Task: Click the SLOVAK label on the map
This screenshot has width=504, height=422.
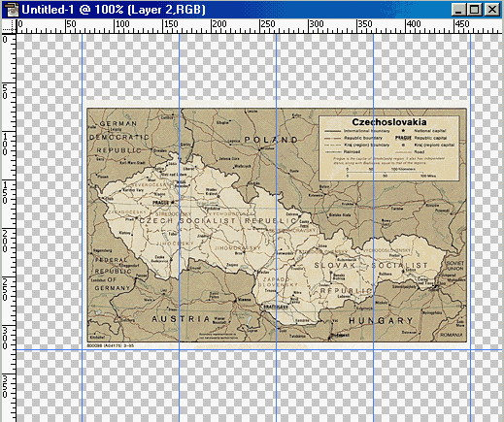Action: coord(335,266)
